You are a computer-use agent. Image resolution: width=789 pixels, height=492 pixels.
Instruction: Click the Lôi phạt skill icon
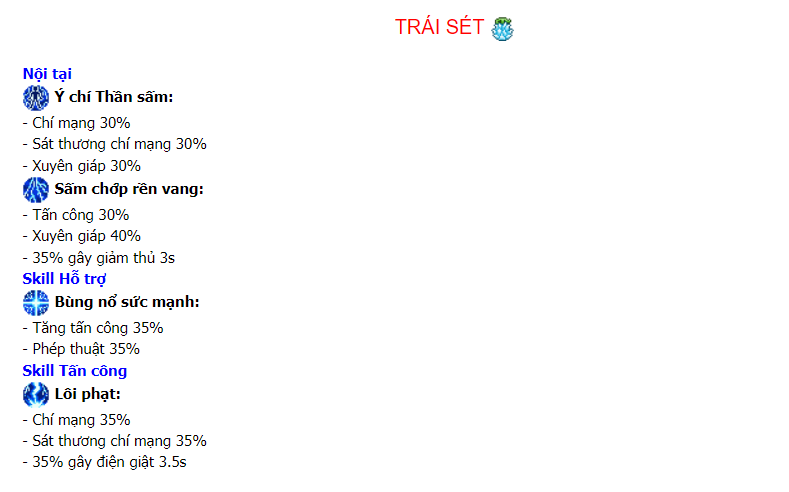click(36, 394)
